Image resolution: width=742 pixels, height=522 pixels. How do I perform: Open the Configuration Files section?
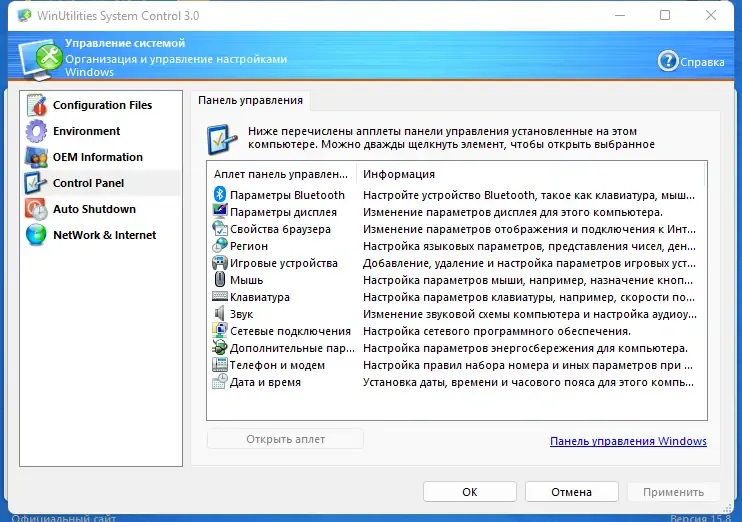[x=101, y=105]
